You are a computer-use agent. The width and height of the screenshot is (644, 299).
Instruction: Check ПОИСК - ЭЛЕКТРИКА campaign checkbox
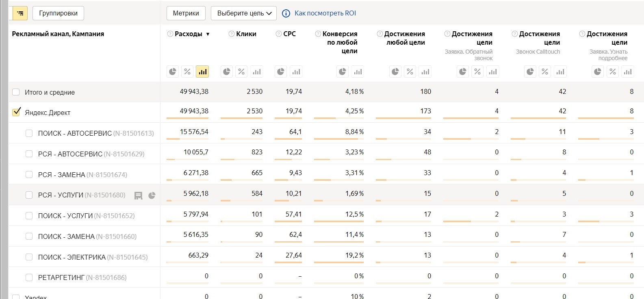tap(29, 257)
